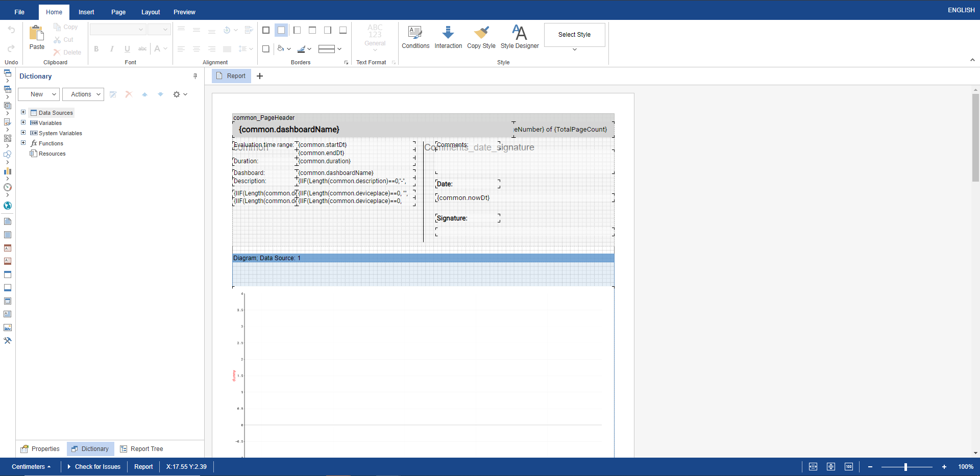Image resolution: width=980 pixels, height=476 pixels.
Task: Click the Paste icon in Clipboard
Action: click(x=37, y=34)
